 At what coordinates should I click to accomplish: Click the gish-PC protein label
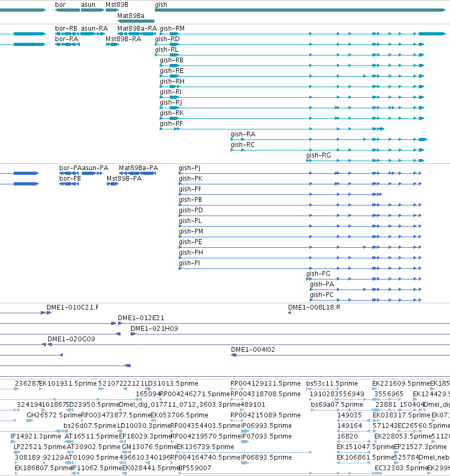coord(322,295)
